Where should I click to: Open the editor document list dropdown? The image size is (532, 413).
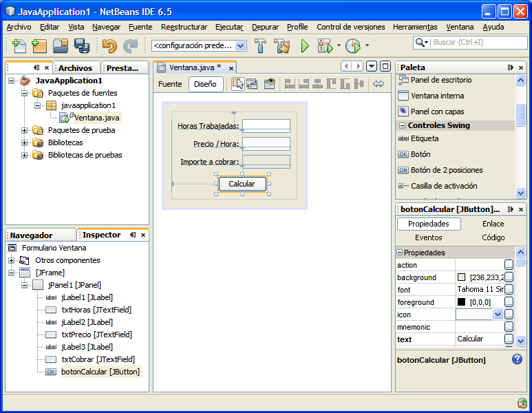pos(372,66)
